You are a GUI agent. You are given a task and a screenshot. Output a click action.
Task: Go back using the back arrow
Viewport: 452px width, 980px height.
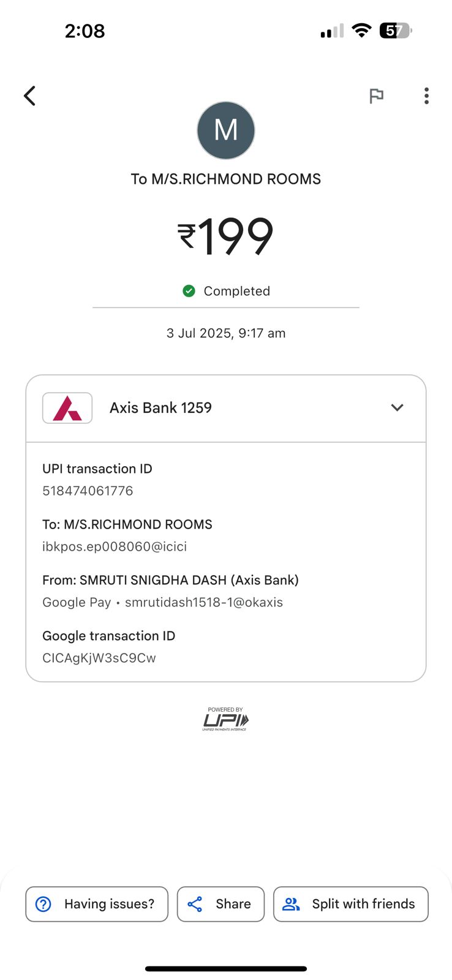click(x=29, y=96)
